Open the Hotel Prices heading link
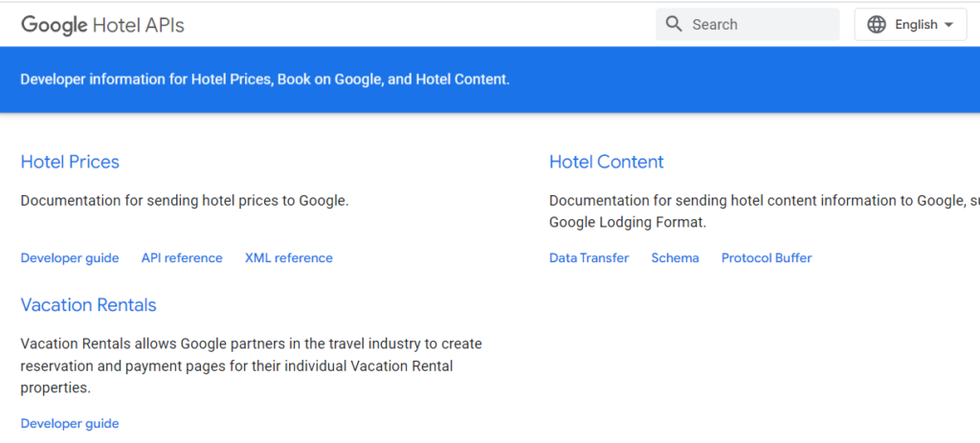The width and height of the screenshot is (980, 443). coord(70,162)
